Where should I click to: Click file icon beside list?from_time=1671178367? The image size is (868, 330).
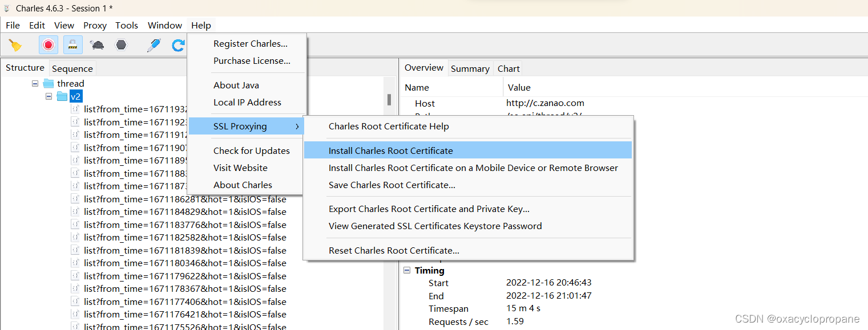[75, 289]
